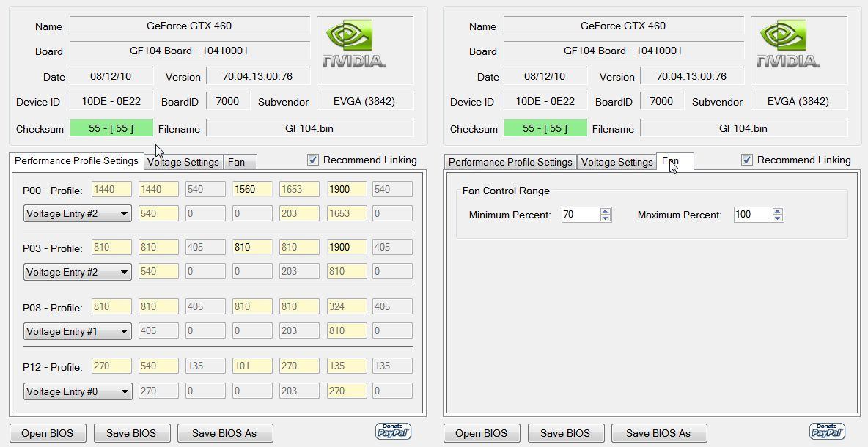Click the Name field in the left window

[189, 26]
